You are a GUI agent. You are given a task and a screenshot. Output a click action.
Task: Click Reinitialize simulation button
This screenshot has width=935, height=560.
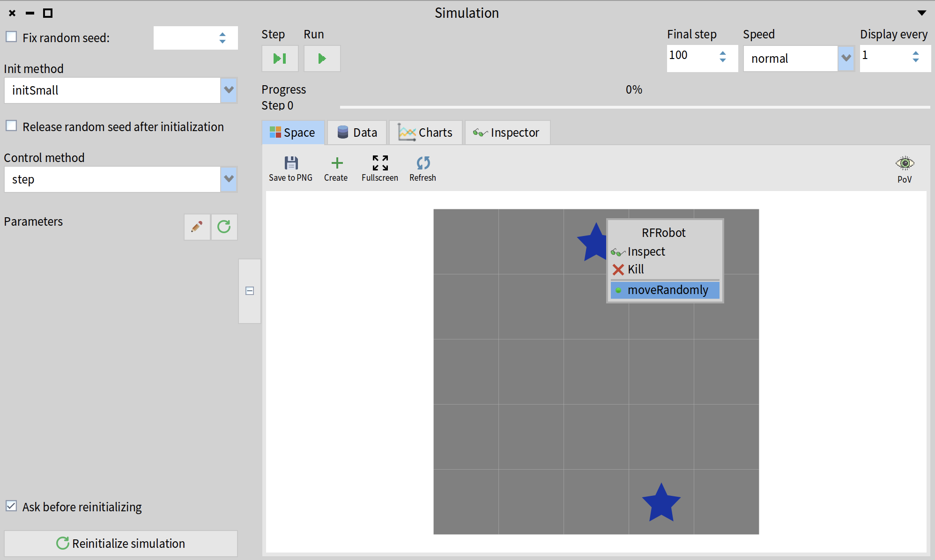tap(121, 543)
